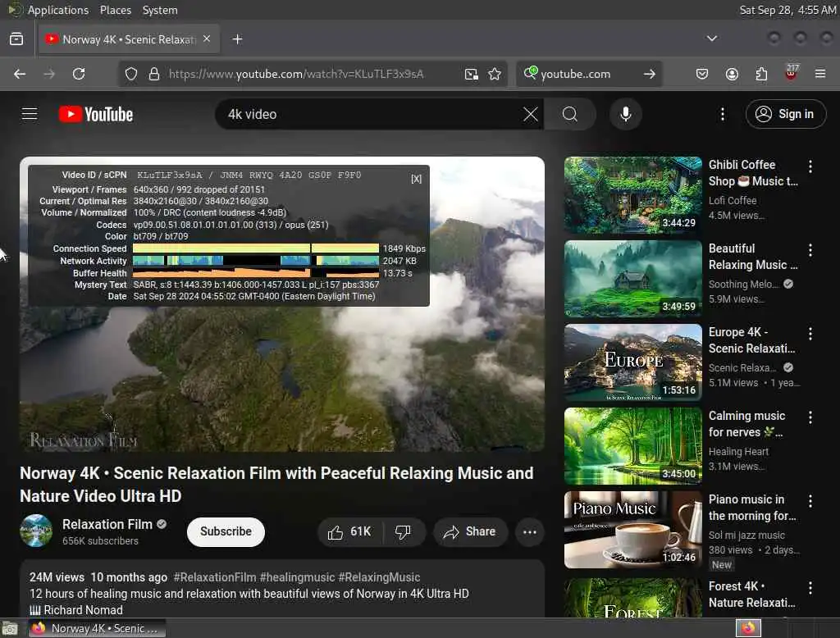Submit search bar with go arrow
Image resolution: width=840 pixels, height=638 pixels.
[650, 74]
